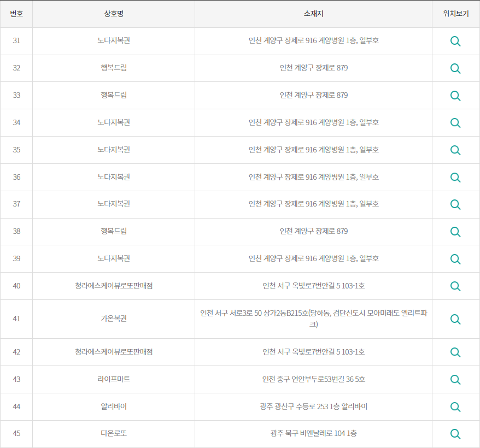
Task: Open map search for 노다지복권 row 34
Action: pos(455,122)
